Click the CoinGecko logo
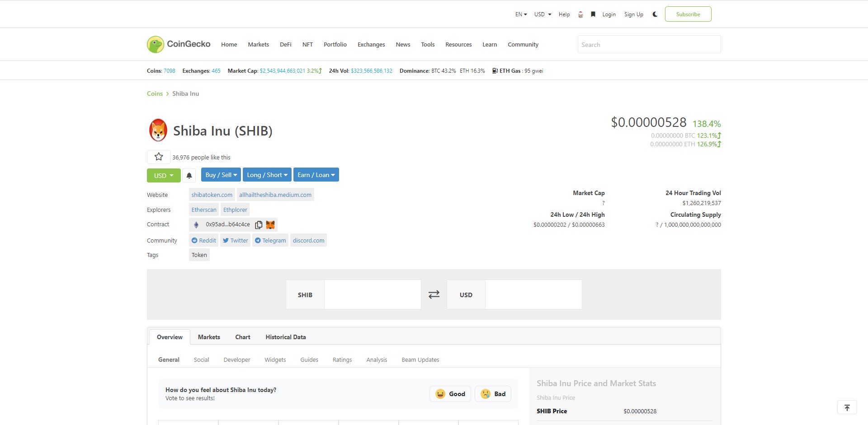Image resolution: width=868 pixels, height=425 pixels. click(x=179, y=44)
